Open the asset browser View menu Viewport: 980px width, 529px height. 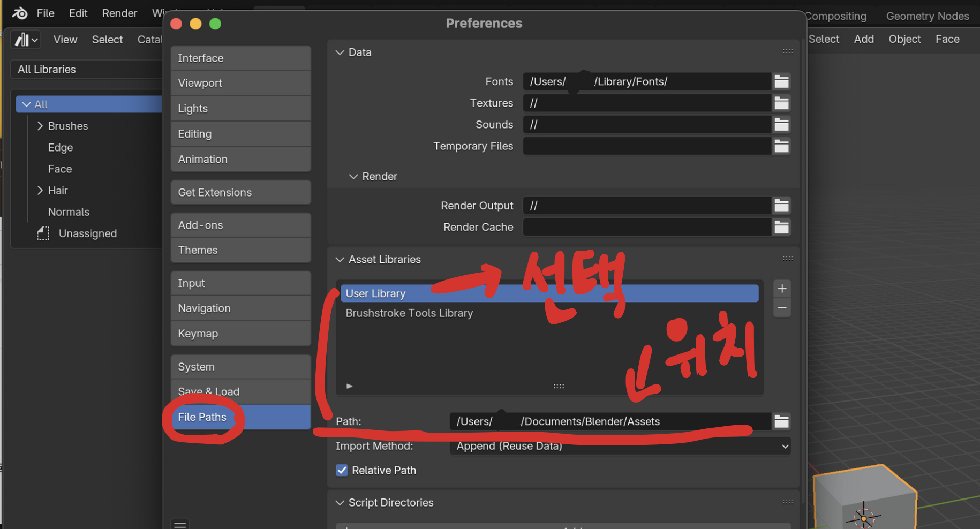[x=65, y=40]
